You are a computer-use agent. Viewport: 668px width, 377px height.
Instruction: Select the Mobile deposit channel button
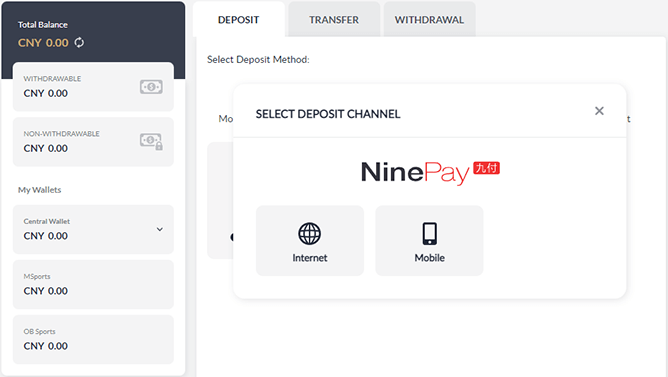coord(429,241)
